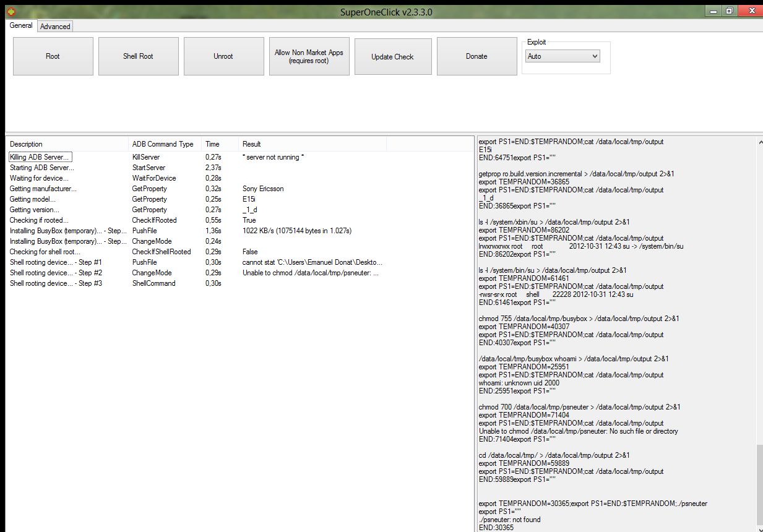763x532 pixels.
Task: Click the './psneuter: not found' log line
Action: (x=509, y=520)
